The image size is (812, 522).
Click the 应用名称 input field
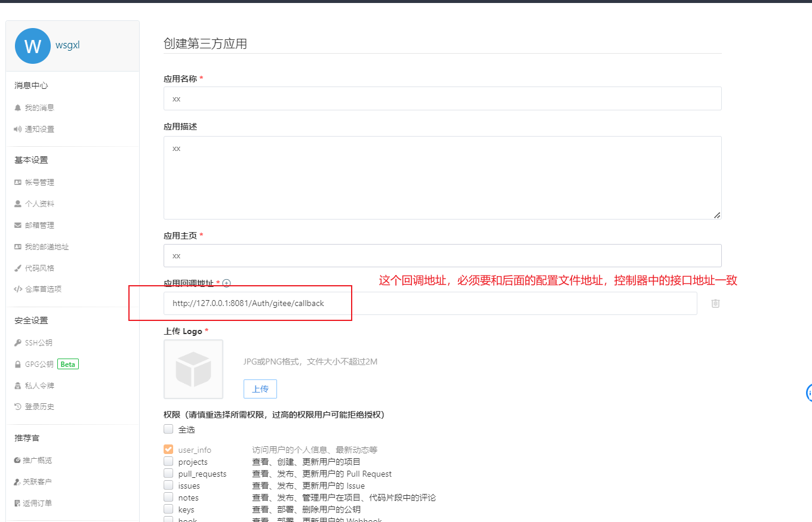coord(442,98)
